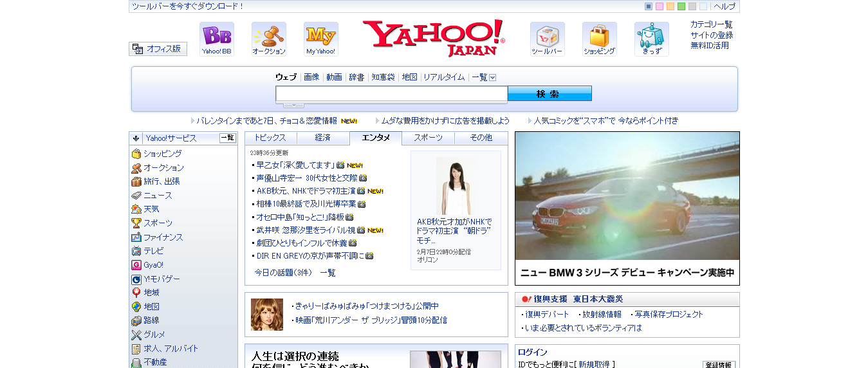Open the 復興デパート link
The width and height of the screenshot is (868, 368).
click(x=547, y=315)
